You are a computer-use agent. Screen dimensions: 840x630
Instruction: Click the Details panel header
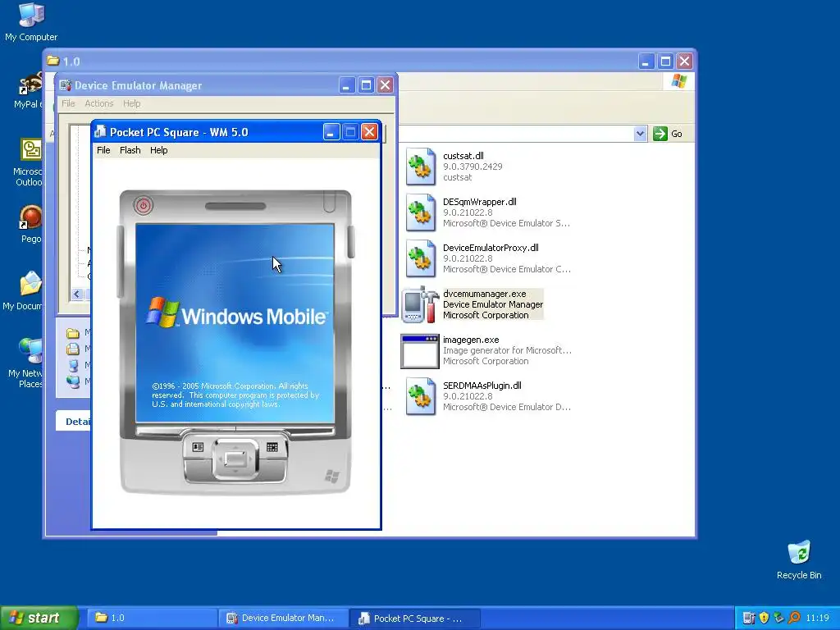pos(73,422)
